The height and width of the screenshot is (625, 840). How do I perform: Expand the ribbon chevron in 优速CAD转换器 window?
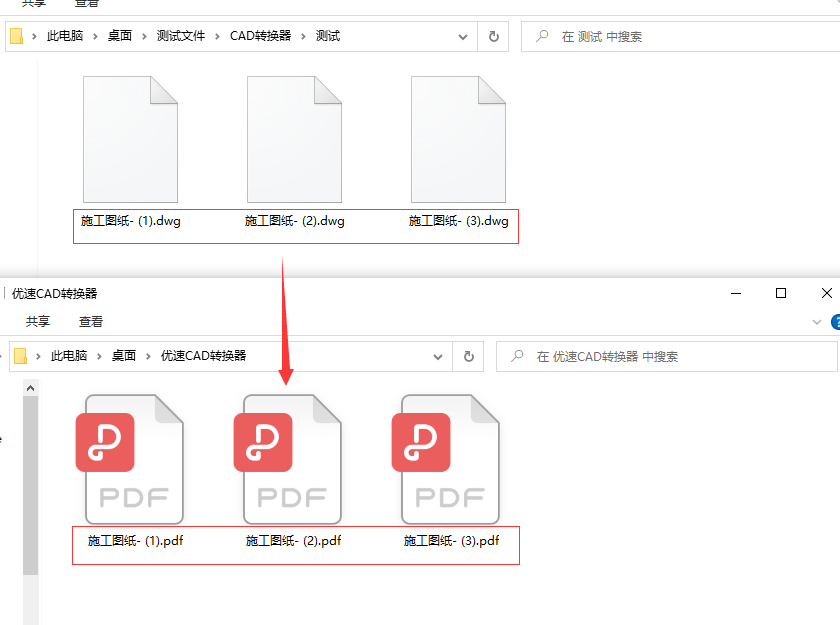pyautogui.click(x=816, y=321)
